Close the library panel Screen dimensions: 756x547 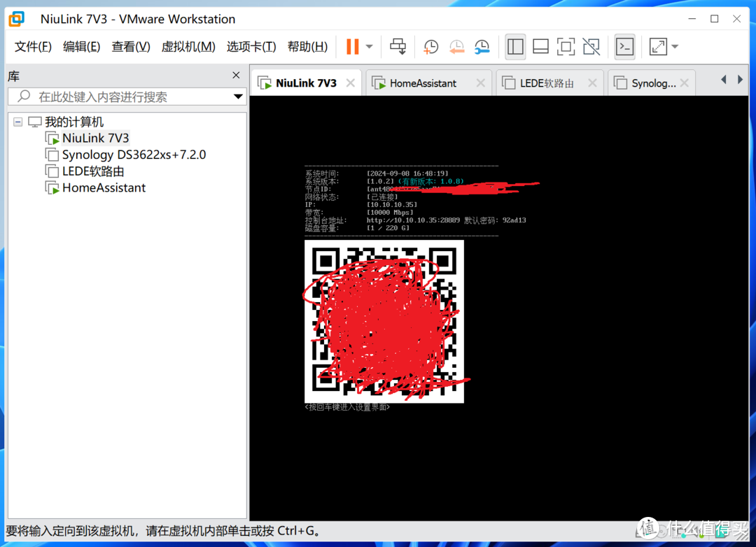236,75
